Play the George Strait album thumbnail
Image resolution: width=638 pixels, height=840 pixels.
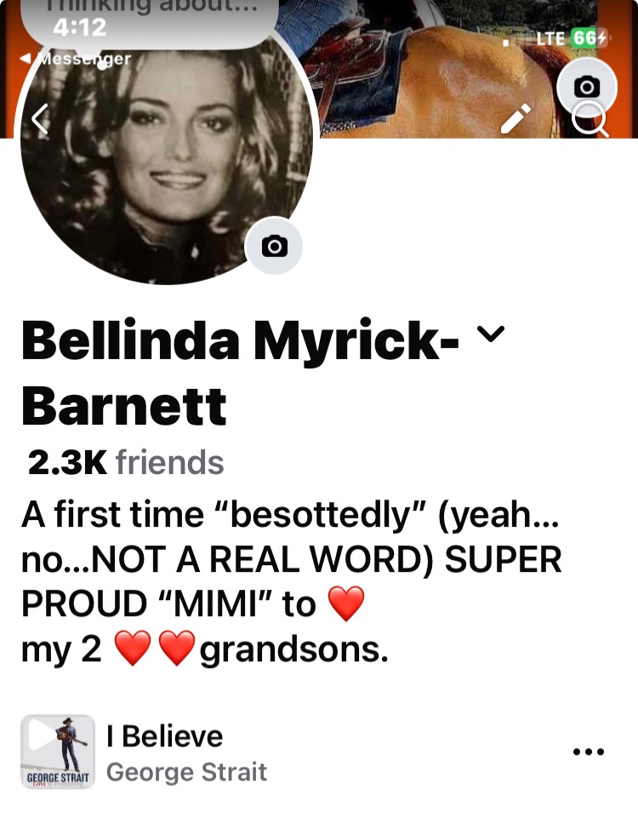point(58,751)
